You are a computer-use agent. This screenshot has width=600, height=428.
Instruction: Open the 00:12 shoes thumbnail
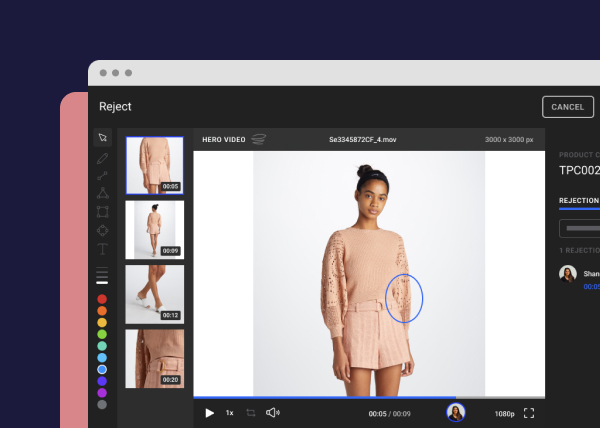155,294
